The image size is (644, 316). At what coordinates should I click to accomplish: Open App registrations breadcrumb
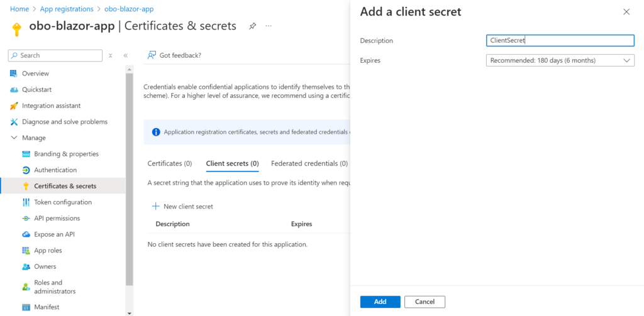point(67,9)
